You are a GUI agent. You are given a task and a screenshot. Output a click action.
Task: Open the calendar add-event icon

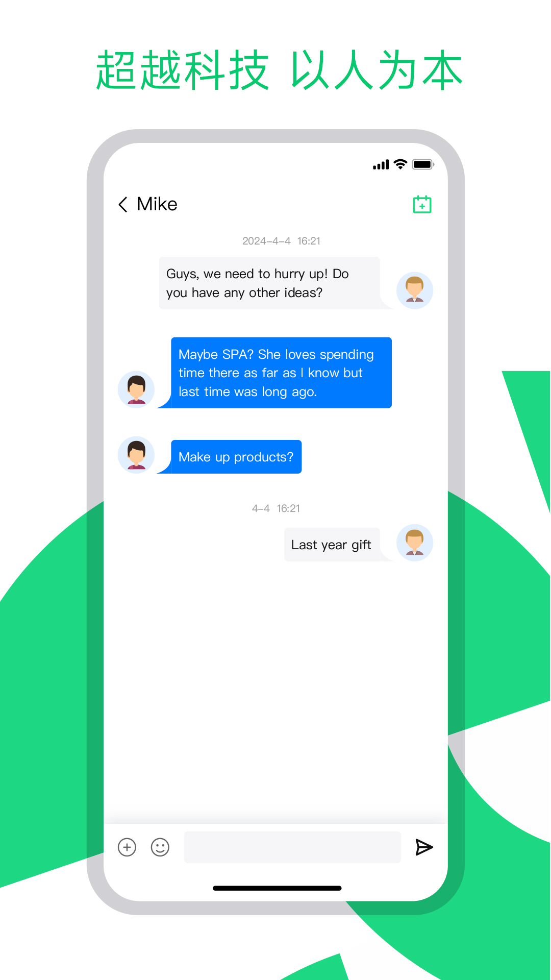tap(422, 204)
